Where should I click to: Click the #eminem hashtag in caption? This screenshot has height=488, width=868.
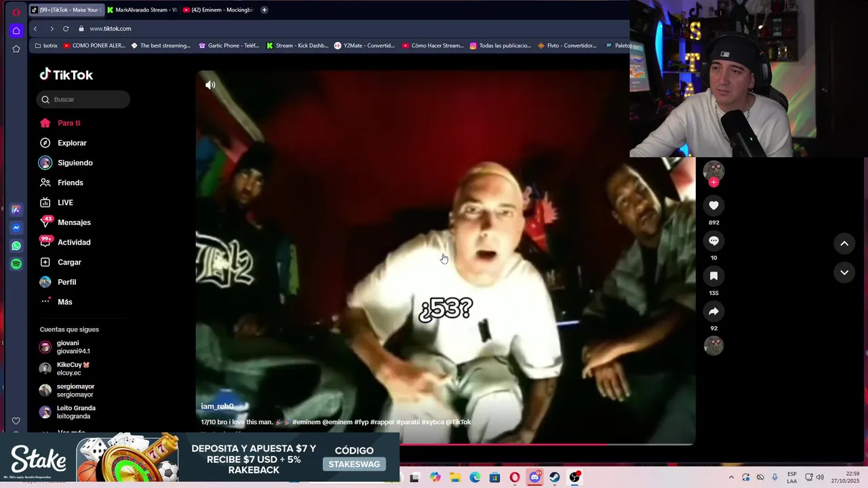pyautogui.click(x=306, y=422)
